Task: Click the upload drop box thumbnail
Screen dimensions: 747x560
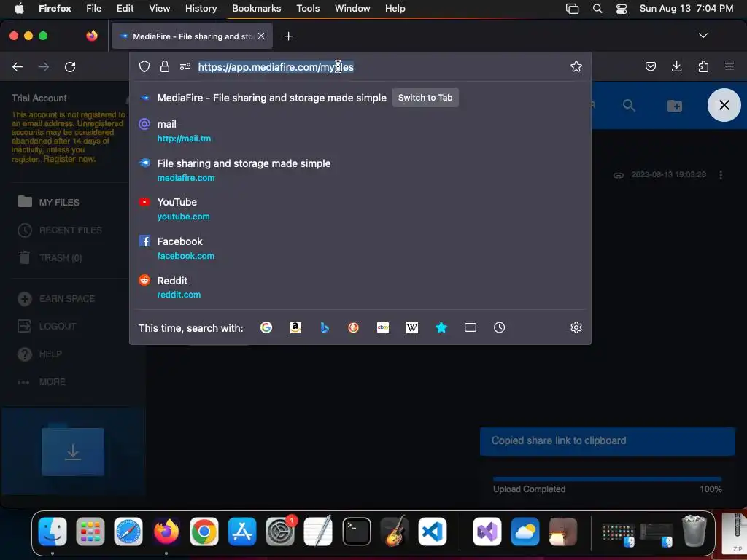Action: (x=73, y=451)
